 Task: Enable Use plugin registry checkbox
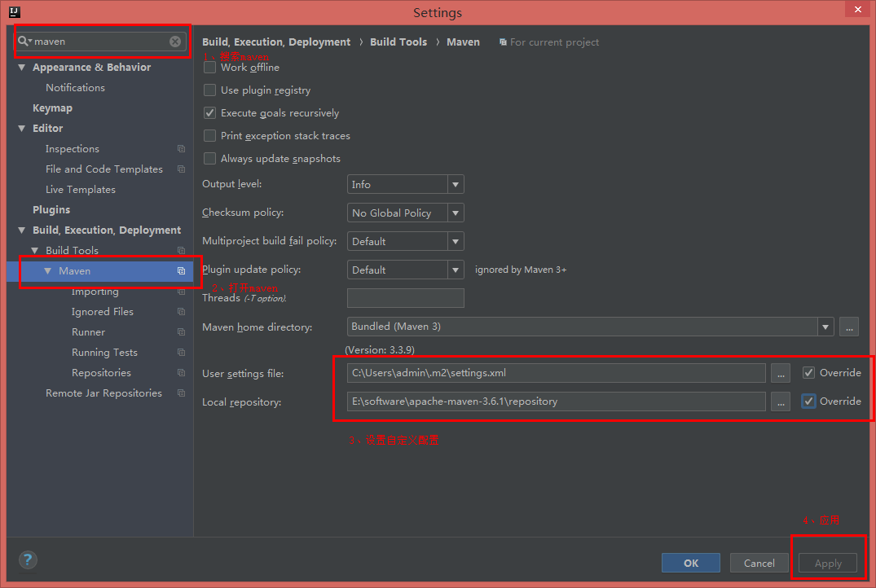(209, 90)
